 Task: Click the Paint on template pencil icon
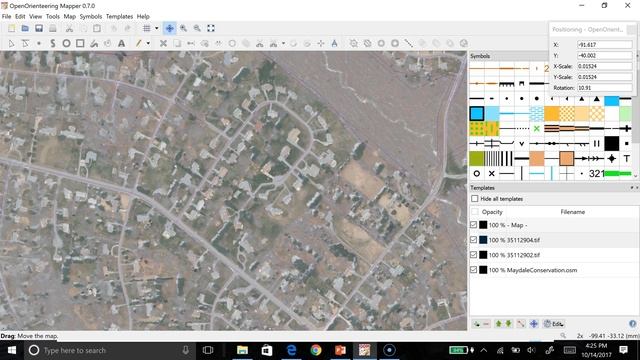(138, 43)
